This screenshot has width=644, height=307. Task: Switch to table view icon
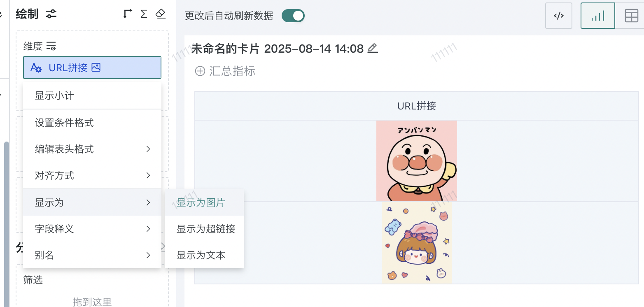pos(631,16)
